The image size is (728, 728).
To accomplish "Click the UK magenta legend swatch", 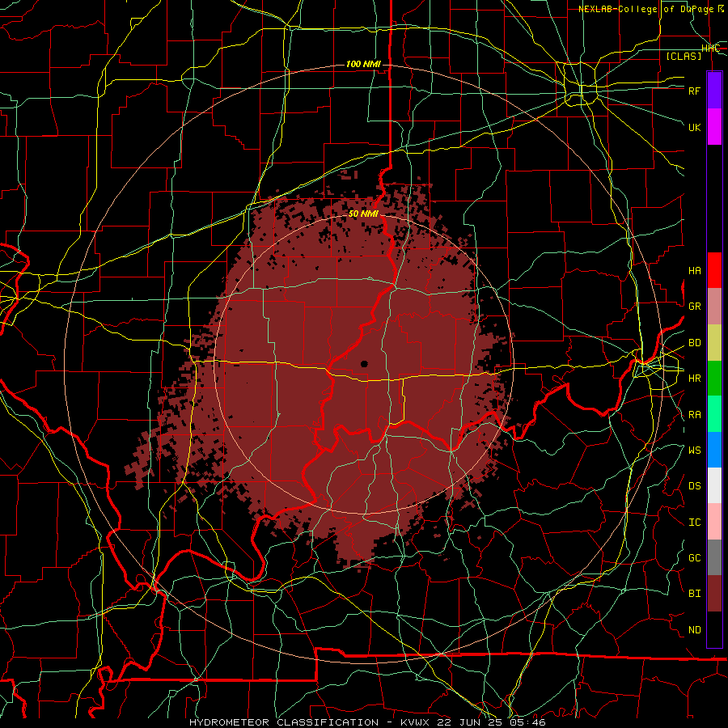I will pos(714,127).
